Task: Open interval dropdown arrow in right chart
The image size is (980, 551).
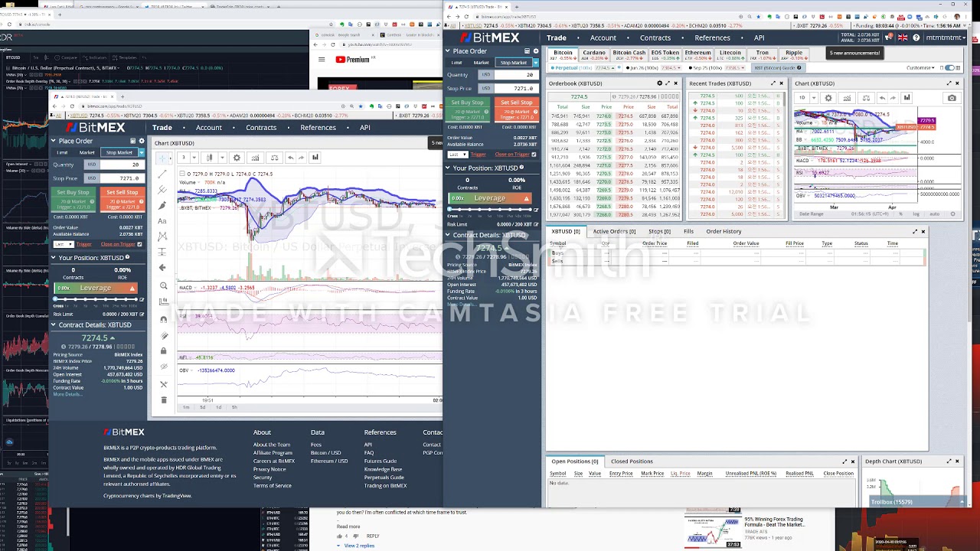Action: coord(812,98)
